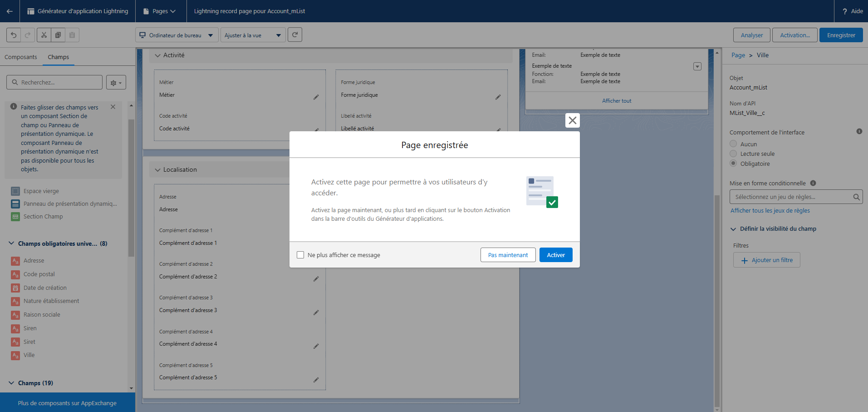Select the Code postal field

pyautogui.click(x=39, y=274)
